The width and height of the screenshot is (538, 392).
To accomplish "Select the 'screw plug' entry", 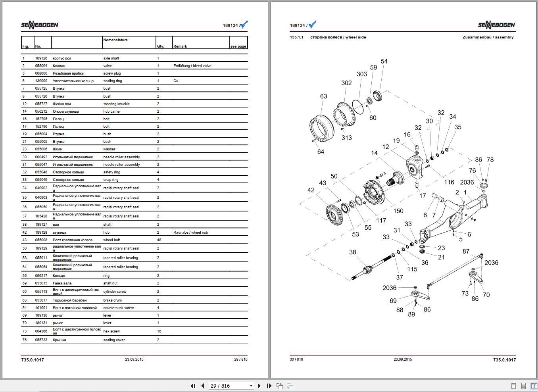I will coord(112,73).
